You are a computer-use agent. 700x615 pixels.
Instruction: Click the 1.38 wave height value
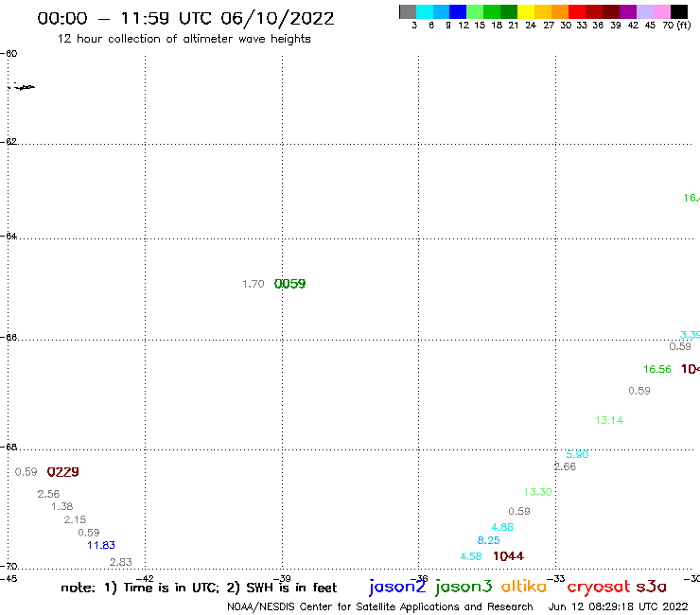(x=62, y=506)
